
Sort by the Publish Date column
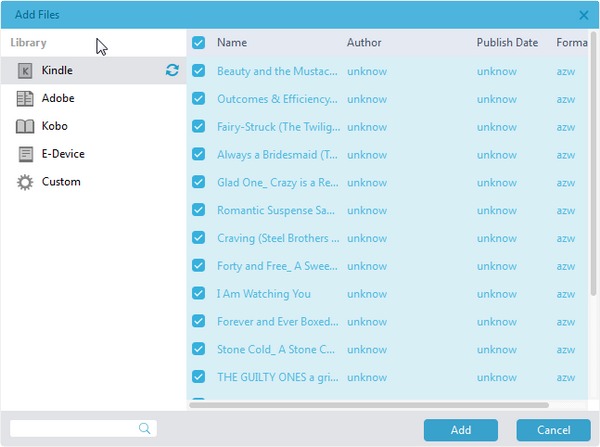(x=507, y=43)
